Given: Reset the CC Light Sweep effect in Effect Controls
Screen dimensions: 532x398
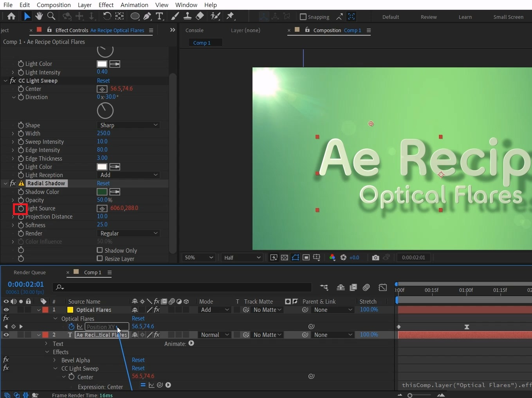Looking at the screenshot, I should point(103,81).
